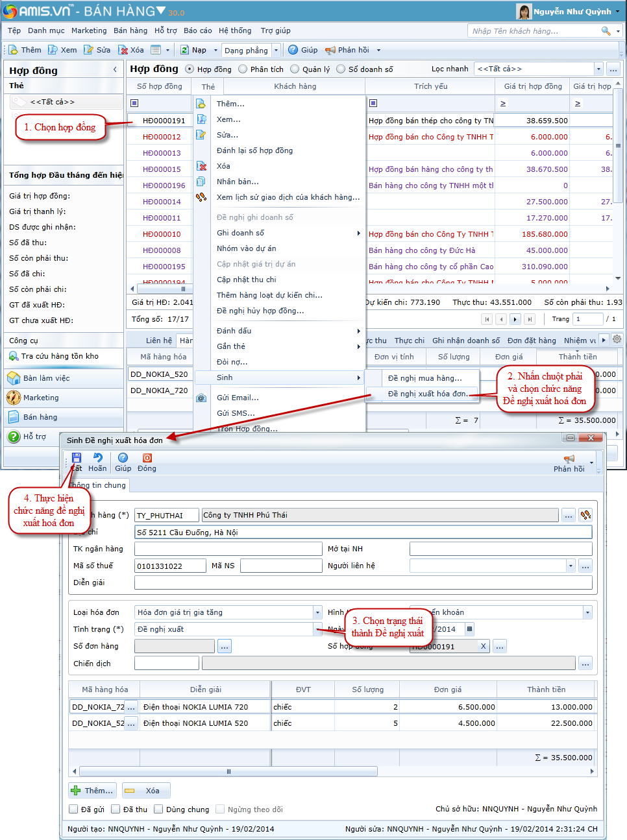Click the customer name search field
The width and height of the screenshot is (627, 840).
pyautogui.click(x=537, y=30)
